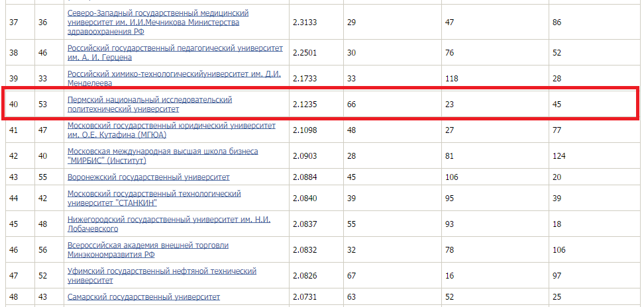Select score value 2.0903
This screenshot has width=644, height=307.
coord(305,156)
